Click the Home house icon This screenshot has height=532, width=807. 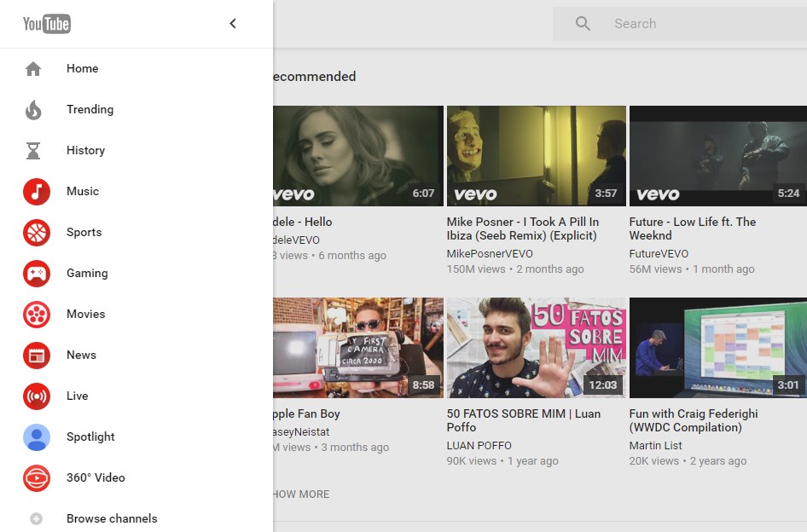pos(33,68)
